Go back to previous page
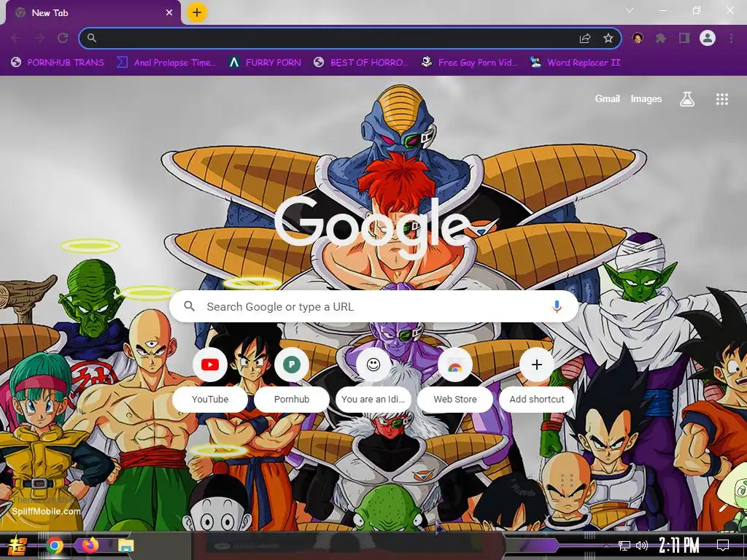 coord(16,38)
